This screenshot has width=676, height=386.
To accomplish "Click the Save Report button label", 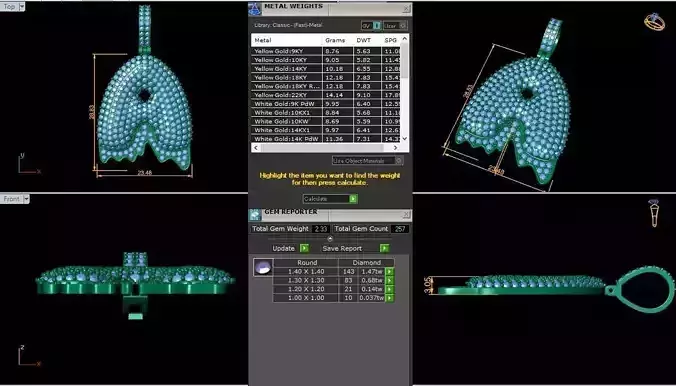I will [342, 248].
